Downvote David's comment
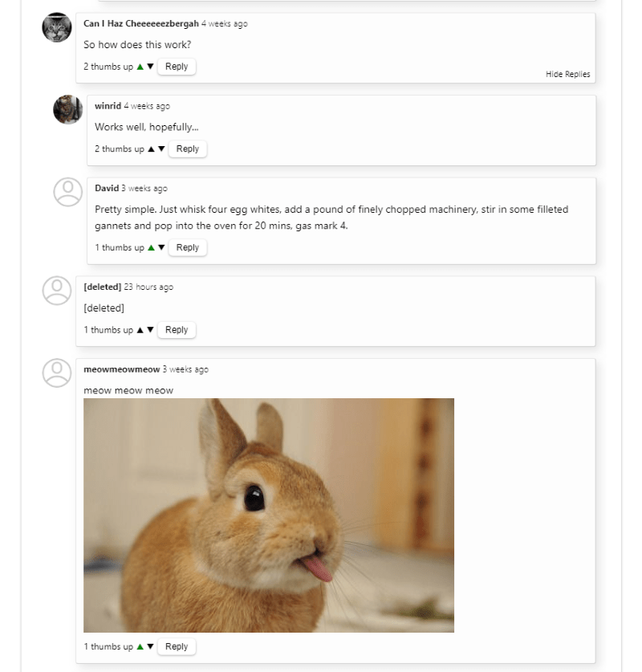 pyautogui.click(x=161, y=247)
